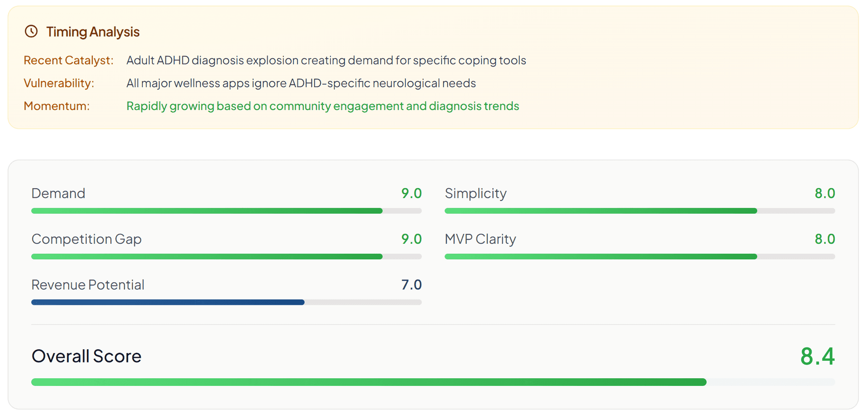
Task: Click the Overall Score label
Action: click(86, 356)
